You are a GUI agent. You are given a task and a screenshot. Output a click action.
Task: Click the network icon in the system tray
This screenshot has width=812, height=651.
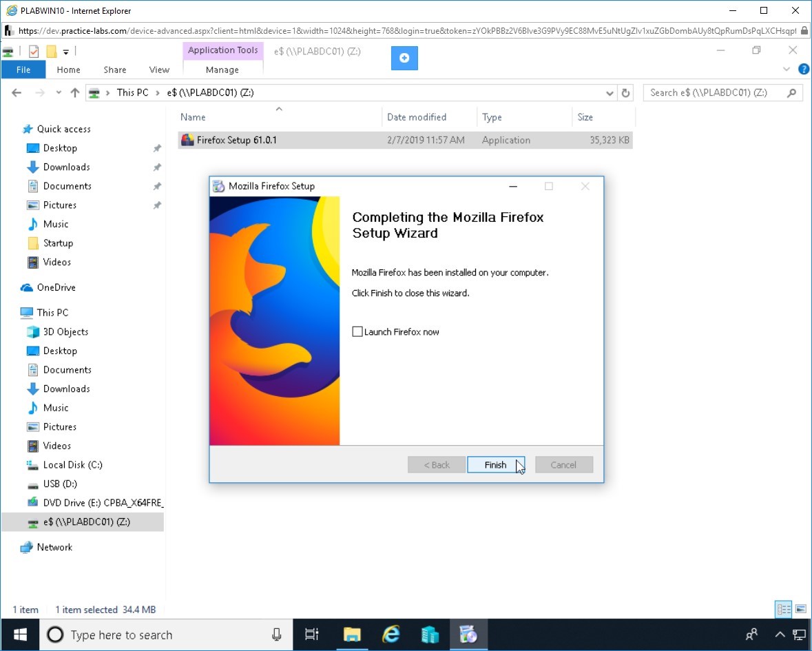click(x=800, y=634)
